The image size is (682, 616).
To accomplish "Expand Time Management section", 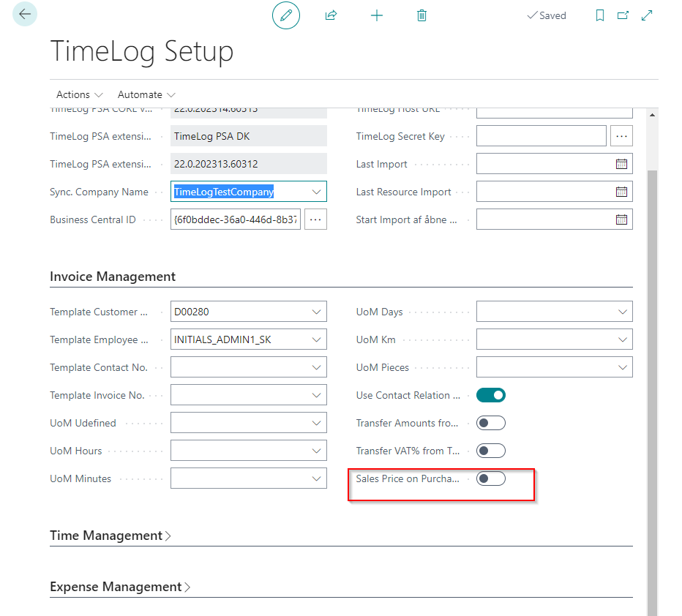I will [x=110, y=535].
